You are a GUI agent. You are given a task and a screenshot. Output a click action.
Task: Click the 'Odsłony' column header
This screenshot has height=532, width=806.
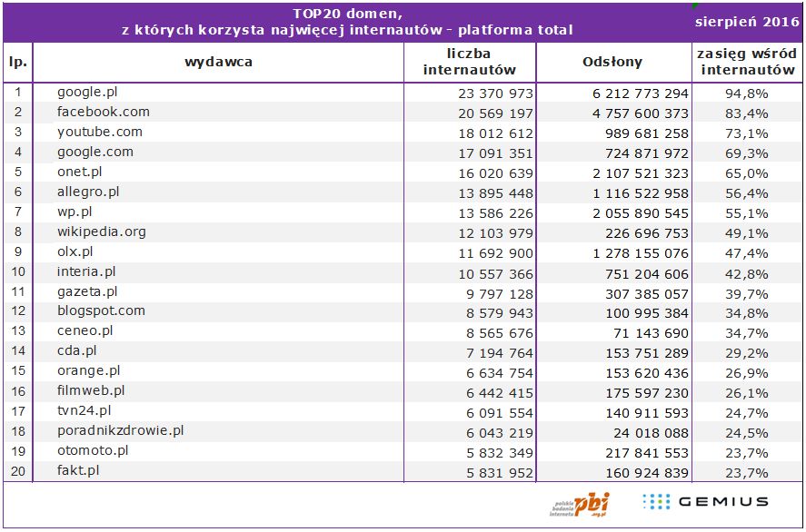pos(612,62)
